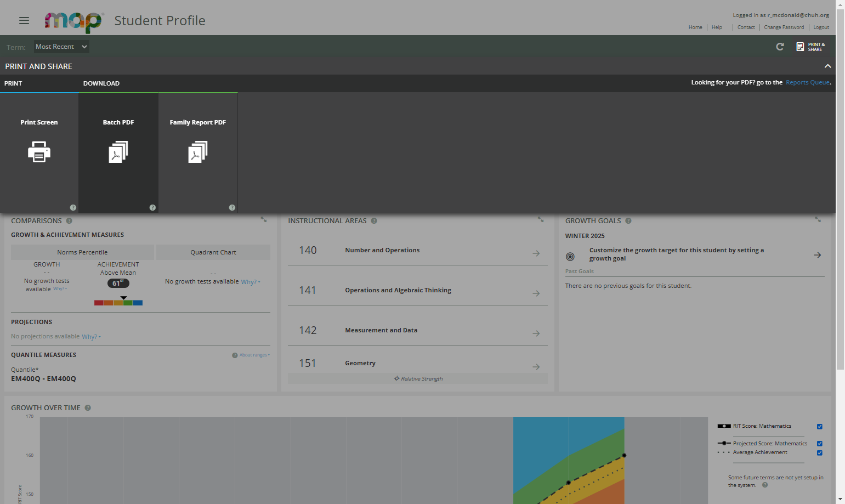Screen dimensions: 845x504
Task: Toggle RIT Score: Mathematics checkbox
Action: click(x=820, y=427)
